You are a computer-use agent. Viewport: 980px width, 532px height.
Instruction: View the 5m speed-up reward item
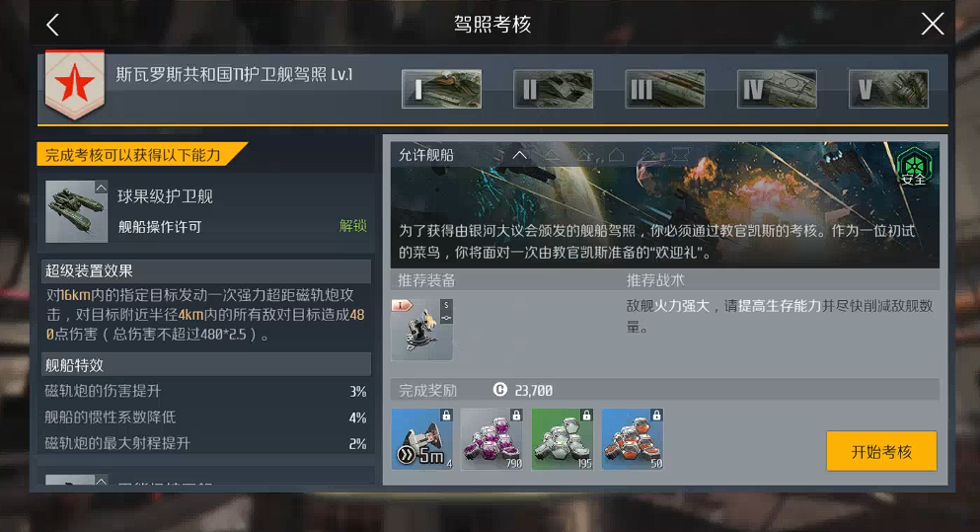pyautogui.click(x=421, y=439)
